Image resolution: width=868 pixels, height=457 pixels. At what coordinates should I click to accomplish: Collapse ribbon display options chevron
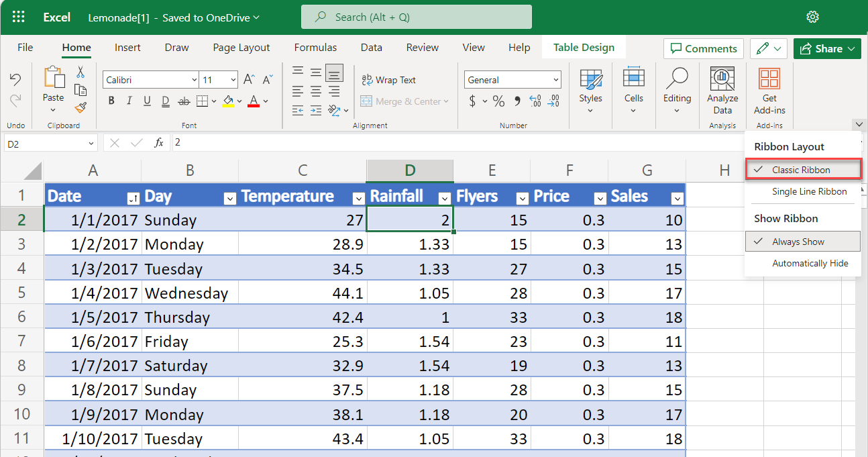pos(858,124)
